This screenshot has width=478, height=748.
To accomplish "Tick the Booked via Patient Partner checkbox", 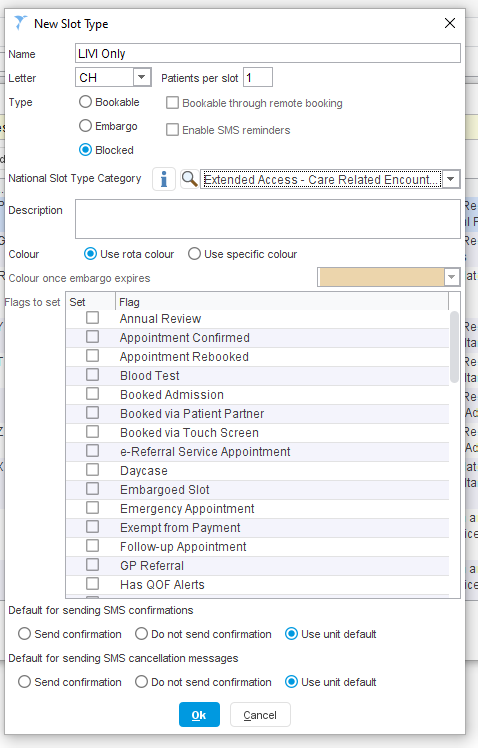I will [x=93, y=413].
